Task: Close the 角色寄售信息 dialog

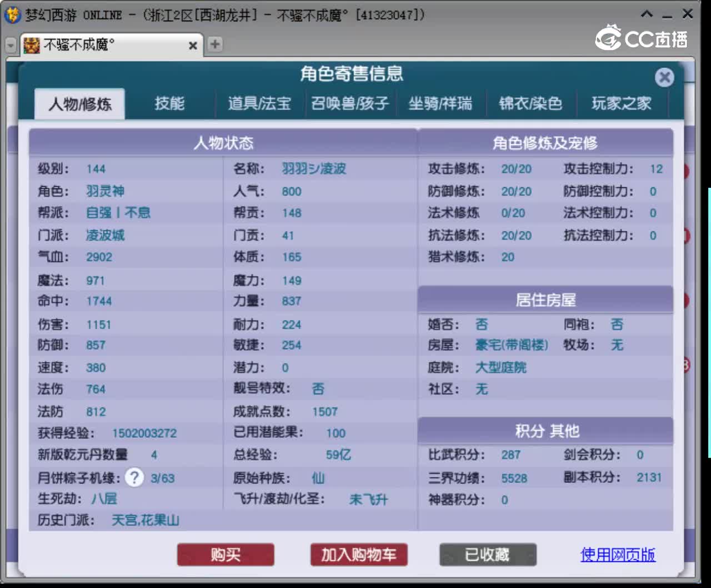Action: [664, 77]
